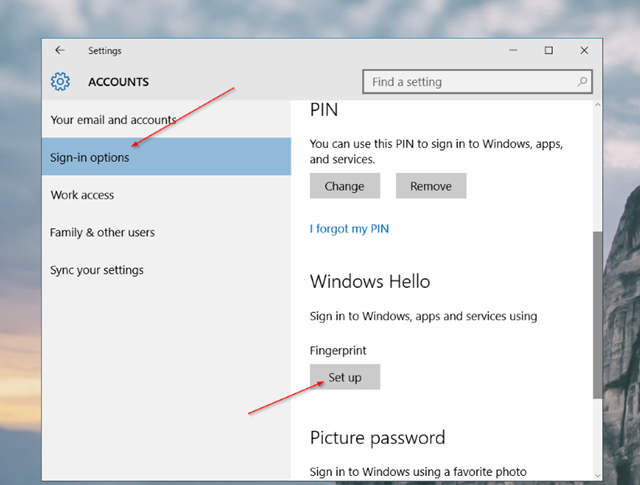Open Work access section
Screen dimensions: 640x485
(x=166, y=195)
